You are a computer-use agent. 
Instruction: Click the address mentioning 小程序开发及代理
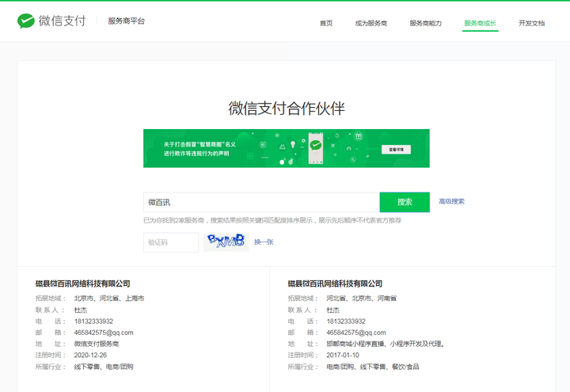386,344
